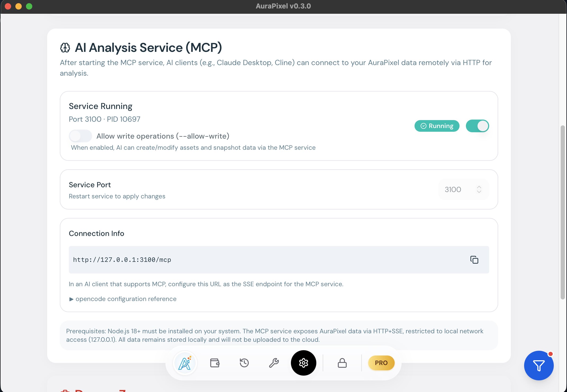The height and width of the screenshot is (392, 567).
Task: Click the green maximize window button
Action: tap(29, 6)
